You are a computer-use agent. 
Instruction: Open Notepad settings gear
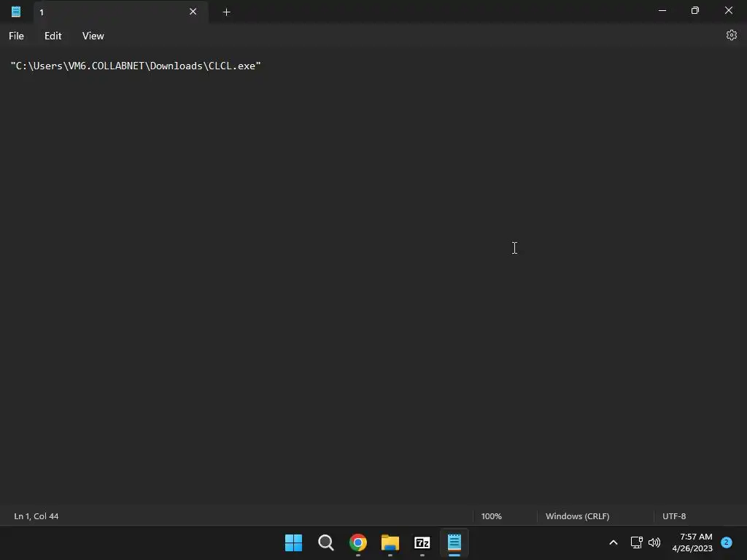(x=731, y=35)
